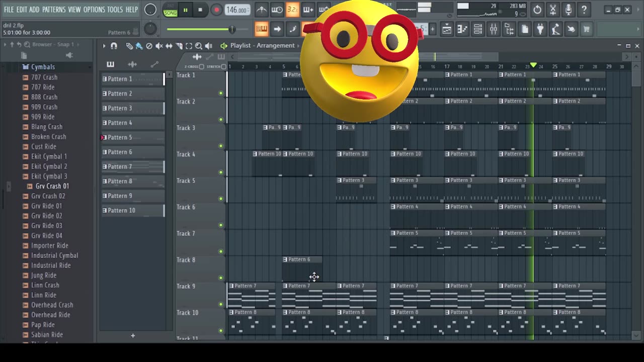Select the Playback speaker tool

click(x=209, y=46)
